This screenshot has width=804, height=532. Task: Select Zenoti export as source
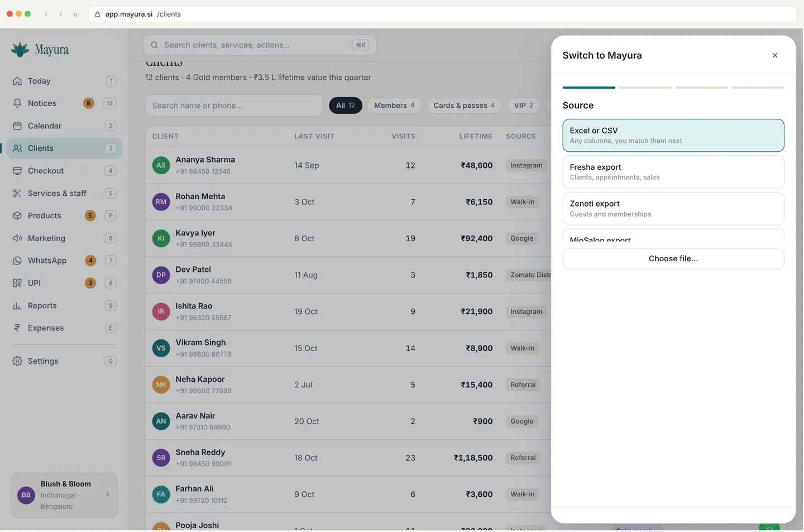673,208
